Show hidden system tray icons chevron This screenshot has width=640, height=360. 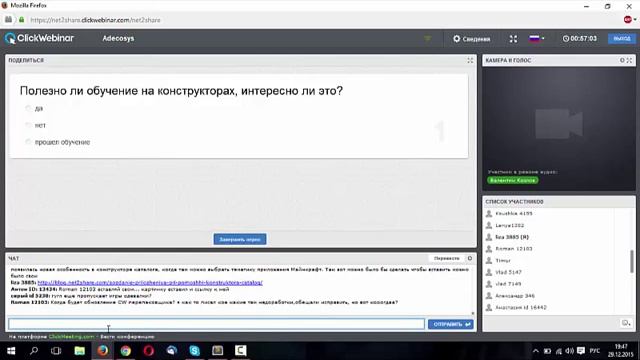(536, 351)
